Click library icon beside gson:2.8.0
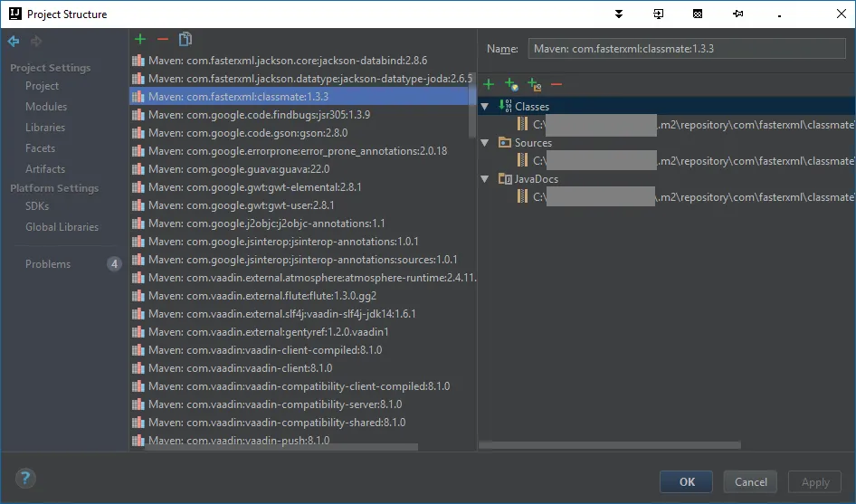This screenshot has width=856, height=504. pyautogui.click(x=138, y=133)
